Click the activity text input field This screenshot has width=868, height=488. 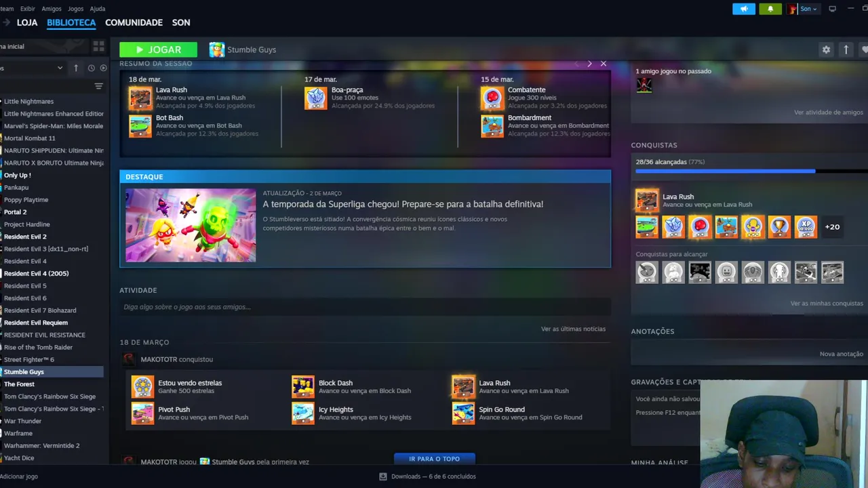tap(365, 307)
